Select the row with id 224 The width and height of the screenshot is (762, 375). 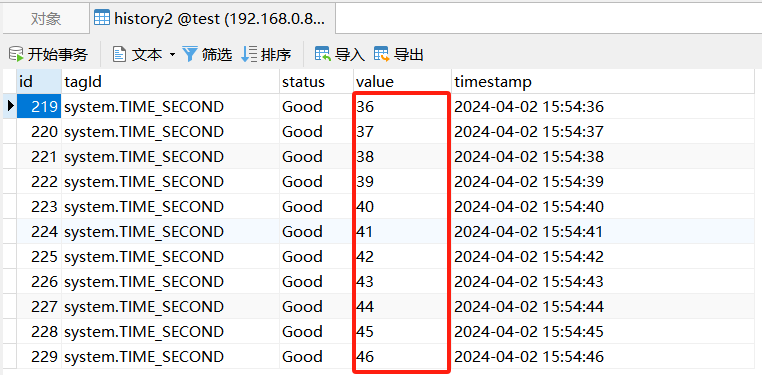click(379, 232)
